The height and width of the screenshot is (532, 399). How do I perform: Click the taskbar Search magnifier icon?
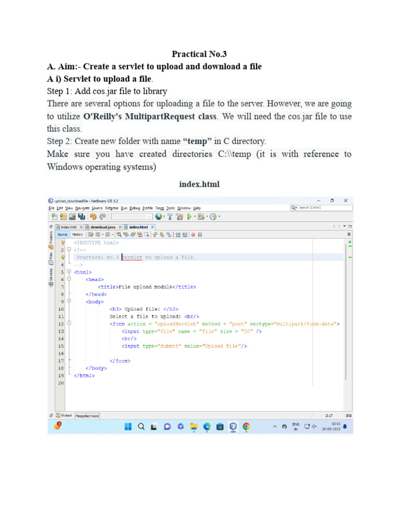(141, 427)
